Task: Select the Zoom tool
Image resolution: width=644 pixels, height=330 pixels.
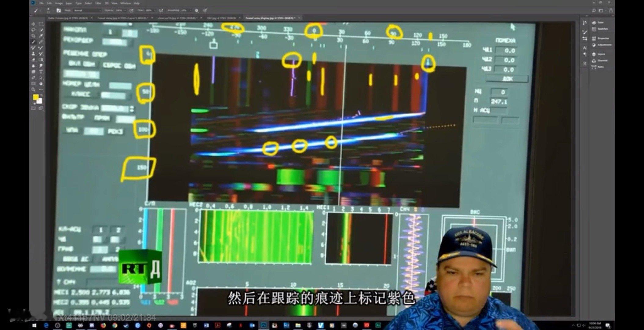Action: (33, 89)
